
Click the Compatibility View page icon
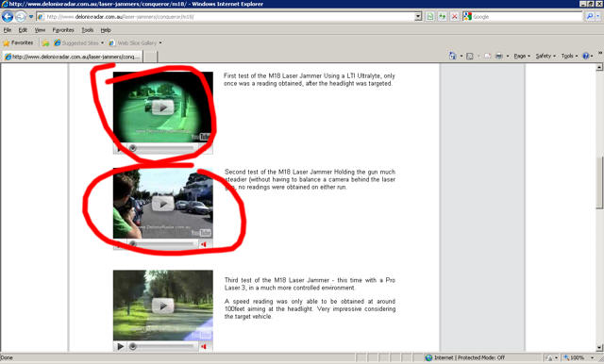[x=430, y=17]
